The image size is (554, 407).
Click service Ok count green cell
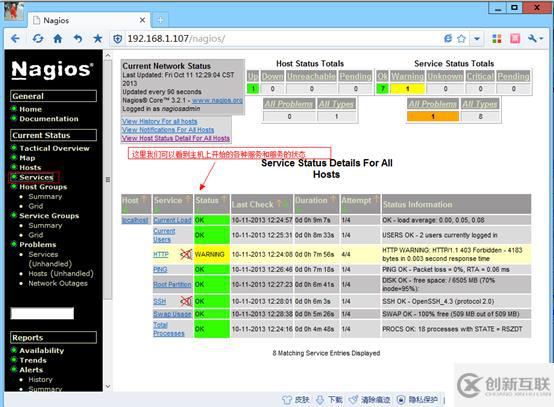382,89
